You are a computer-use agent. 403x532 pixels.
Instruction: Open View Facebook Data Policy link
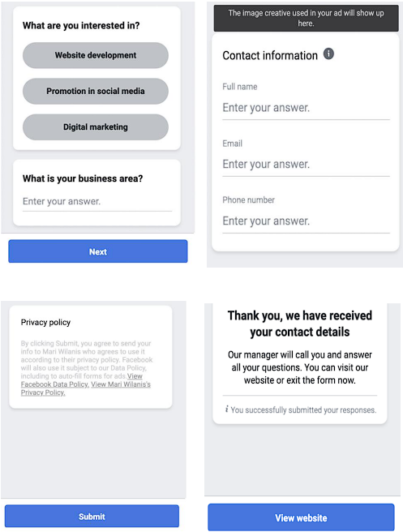click(x=54, y=384)
